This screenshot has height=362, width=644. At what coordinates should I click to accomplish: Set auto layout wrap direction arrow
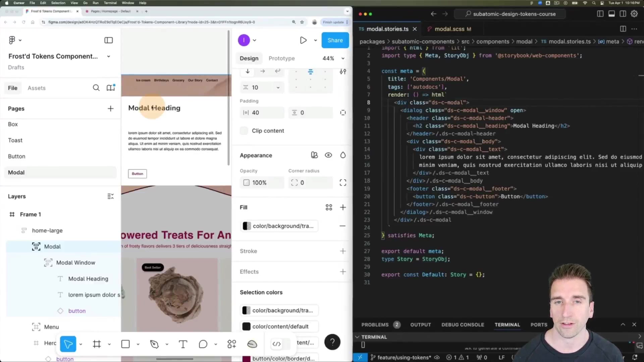pyautogui.click(x=277, y=71)
